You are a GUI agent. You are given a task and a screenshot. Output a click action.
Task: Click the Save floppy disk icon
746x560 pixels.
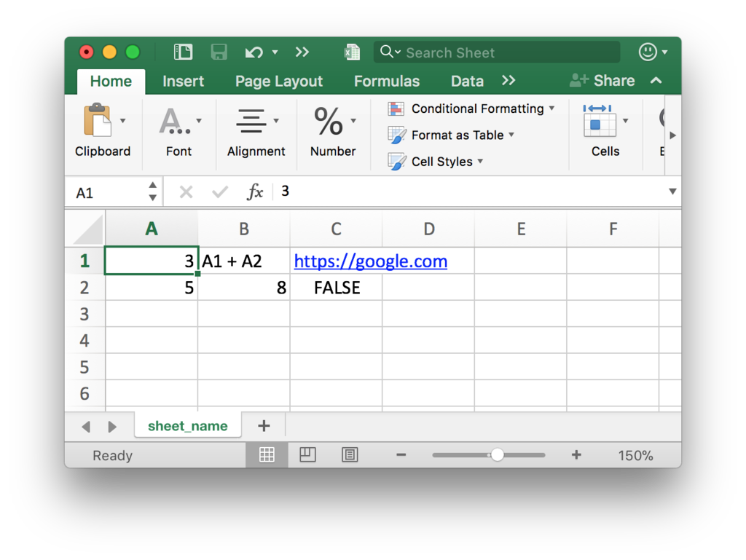[219, 52]
